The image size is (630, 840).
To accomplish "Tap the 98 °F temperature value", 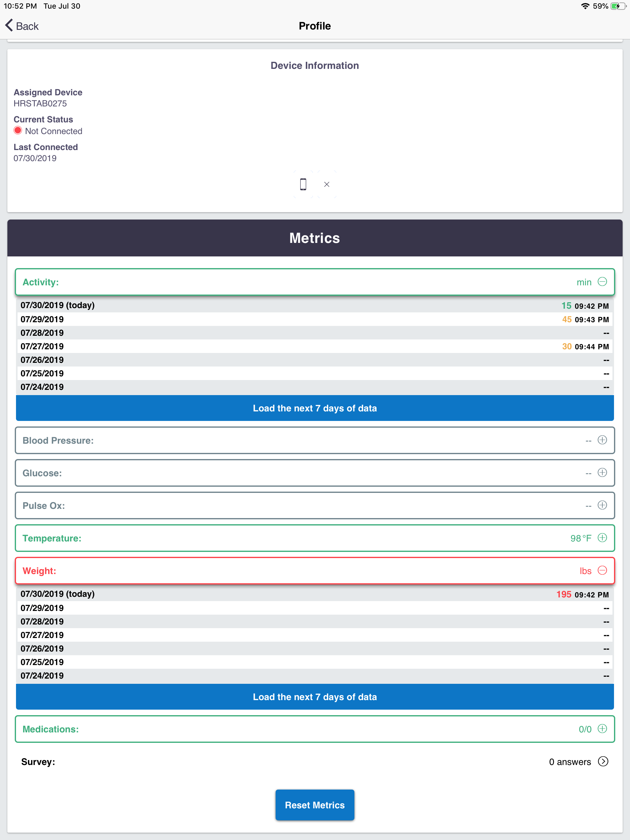I will coord(580,538).
